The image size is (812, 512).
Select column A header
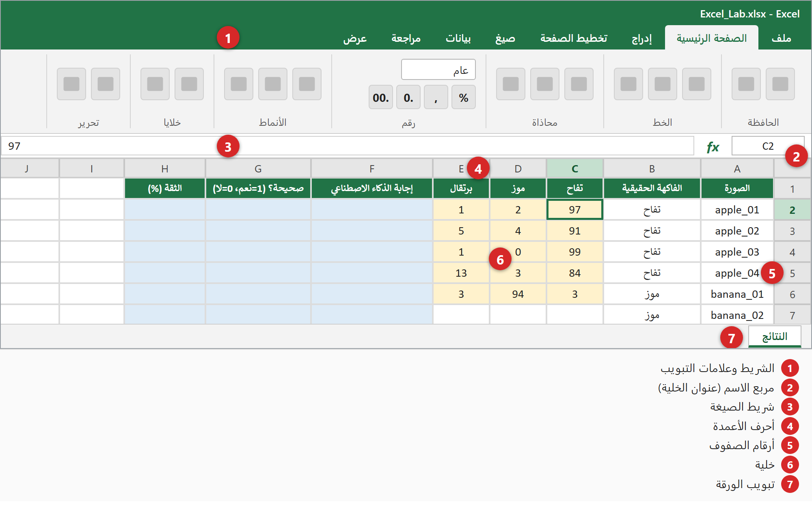(737, 168)
